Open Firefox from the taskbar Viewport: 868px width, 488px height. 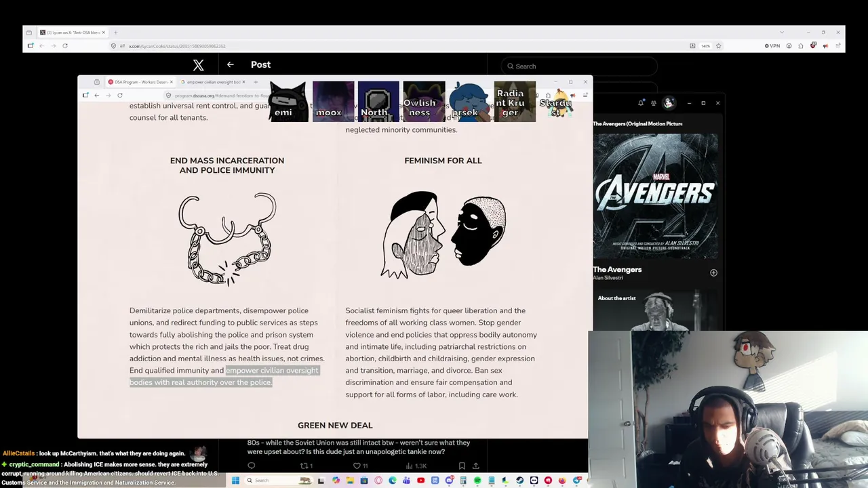click(x=562, y=481)
